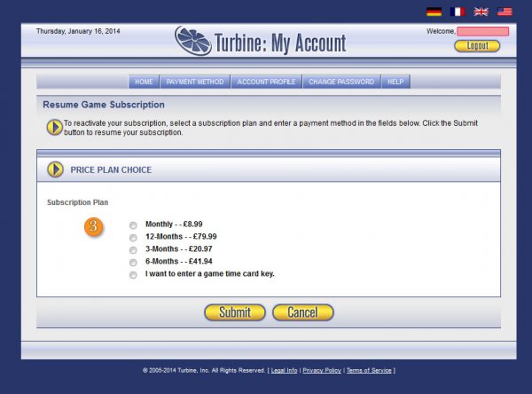Choose the 6-Months £41.94 plan

pos(133,263)
